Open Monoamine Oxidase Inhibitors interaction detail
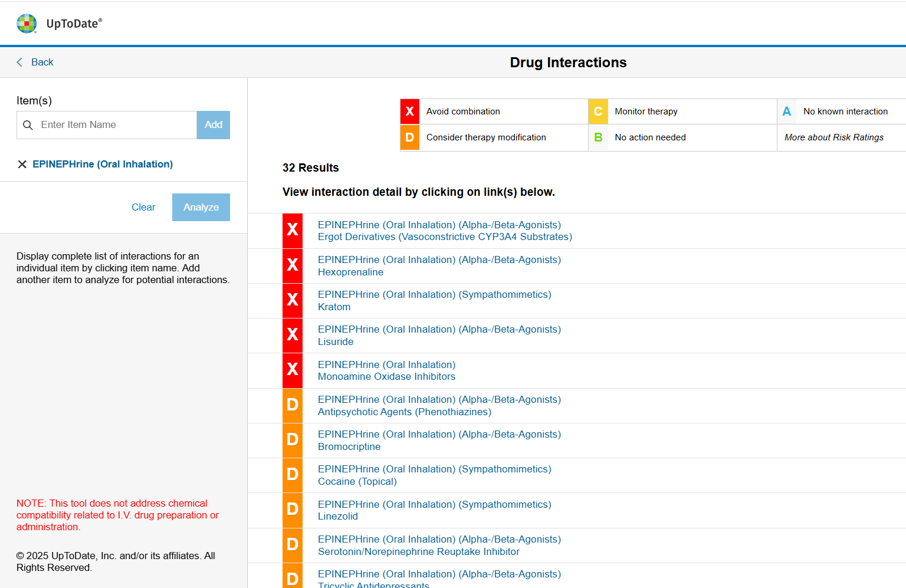 (x=386, y=376)
